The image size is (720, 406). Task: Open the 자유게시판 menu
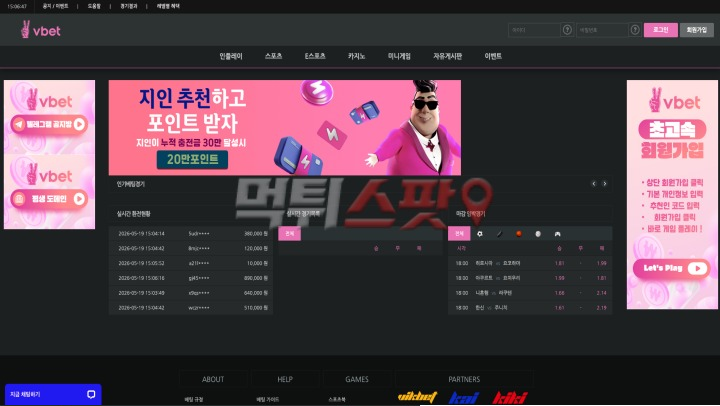(x=447, y=56)
